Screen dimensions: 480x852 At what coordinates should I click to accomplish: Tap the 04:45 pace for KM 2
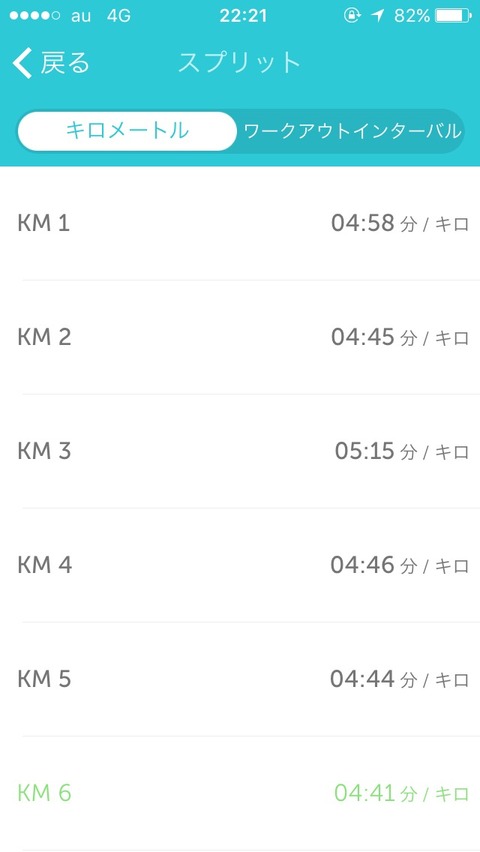coord(363,337)
